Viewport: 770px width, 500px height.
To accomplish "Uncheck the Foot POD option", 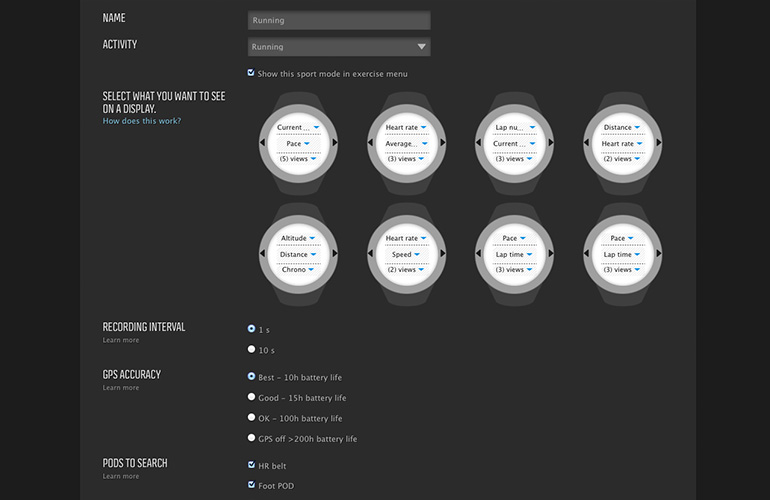I will pyautogui.click(x=251, y=485).
